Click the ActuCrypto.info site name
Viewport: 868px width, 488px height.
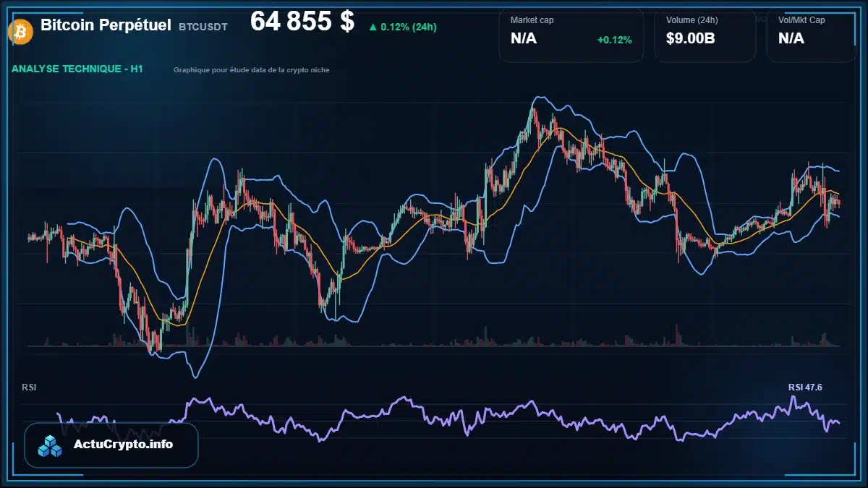pyautogui.click(x=124, y=444)
